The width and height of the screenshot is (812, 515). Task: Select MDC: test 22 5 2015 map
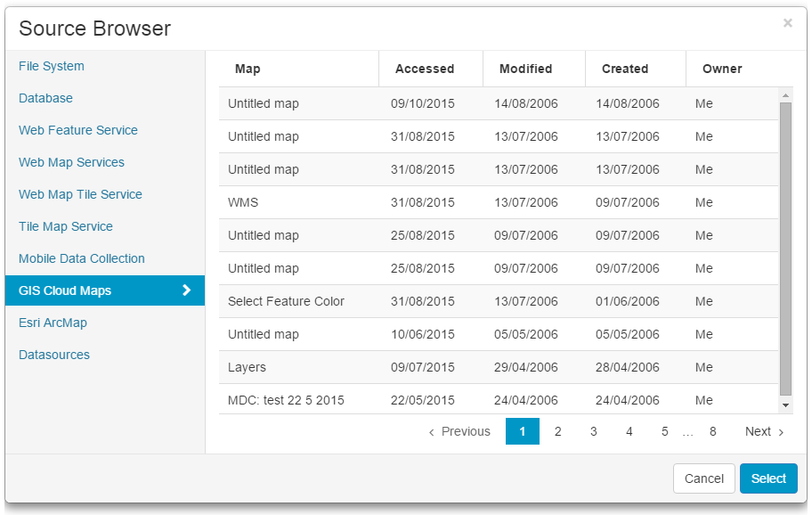tap(499, 399)
